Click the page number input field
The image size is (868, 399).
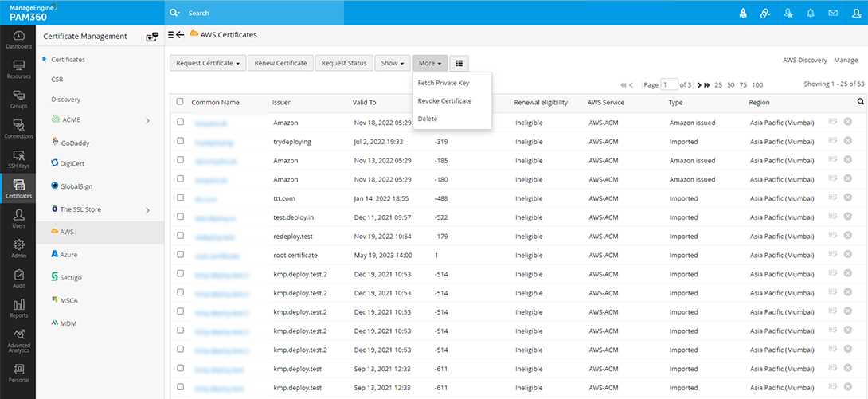point(669,84)
